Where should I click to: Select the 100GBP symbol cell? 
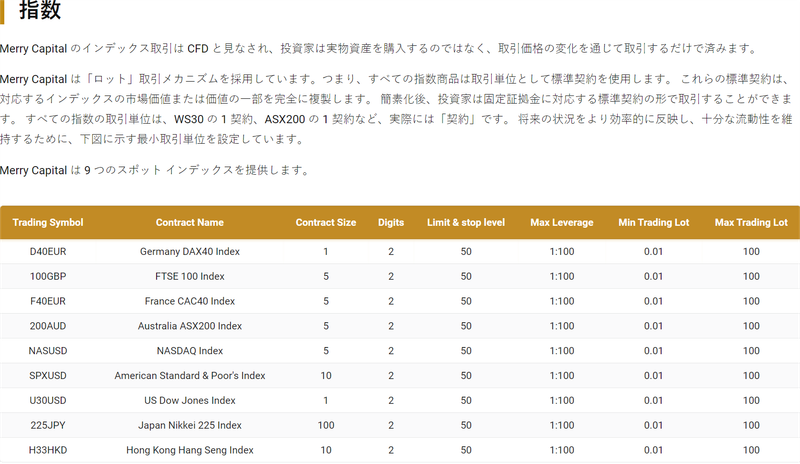[x=48, y=276]
